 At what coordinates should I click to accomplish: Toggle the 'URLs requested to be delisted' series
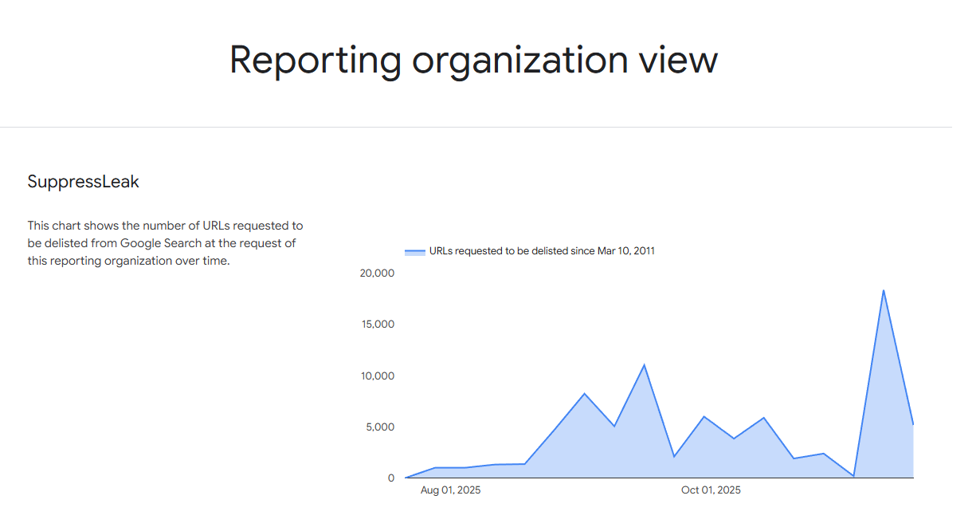click(543, 250)
